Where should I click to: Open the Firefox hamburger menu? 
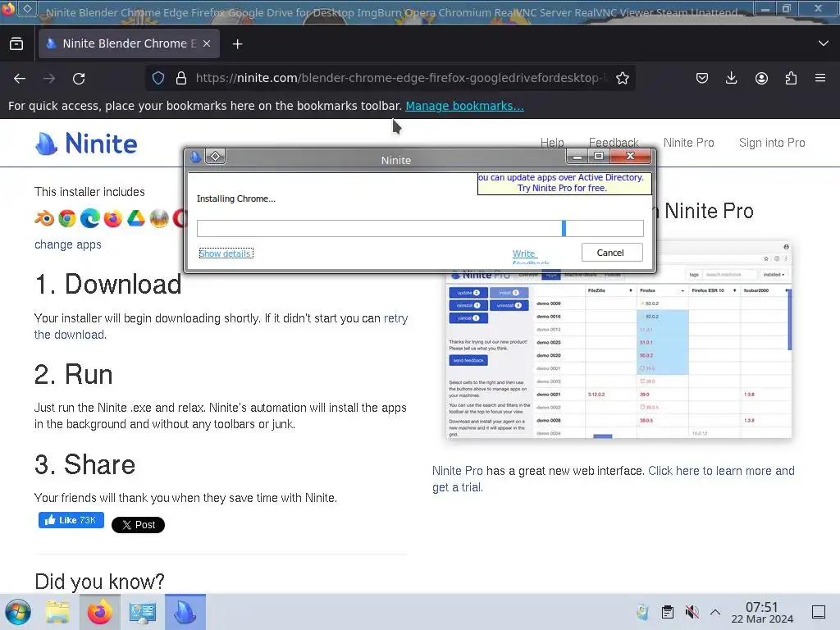pos(820,78)
